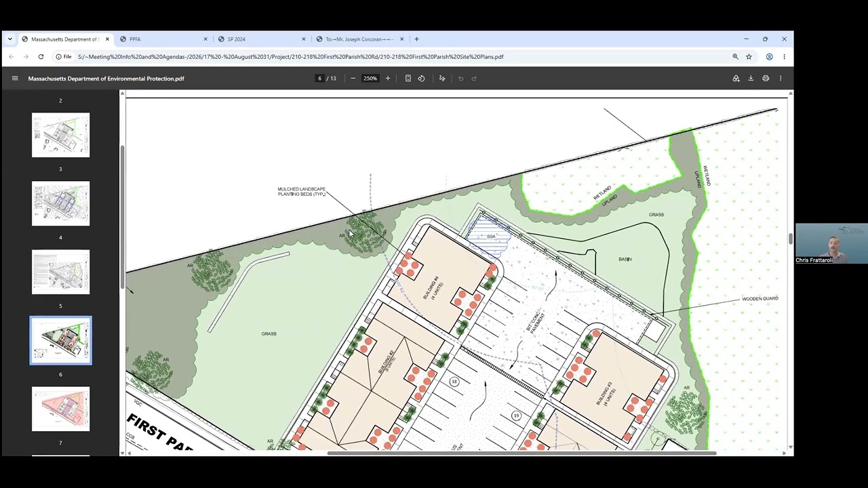The width and height of the screenshot is (868, 488).
Task: Open the Chrome three-dot menu
Action: click(784, 57)
